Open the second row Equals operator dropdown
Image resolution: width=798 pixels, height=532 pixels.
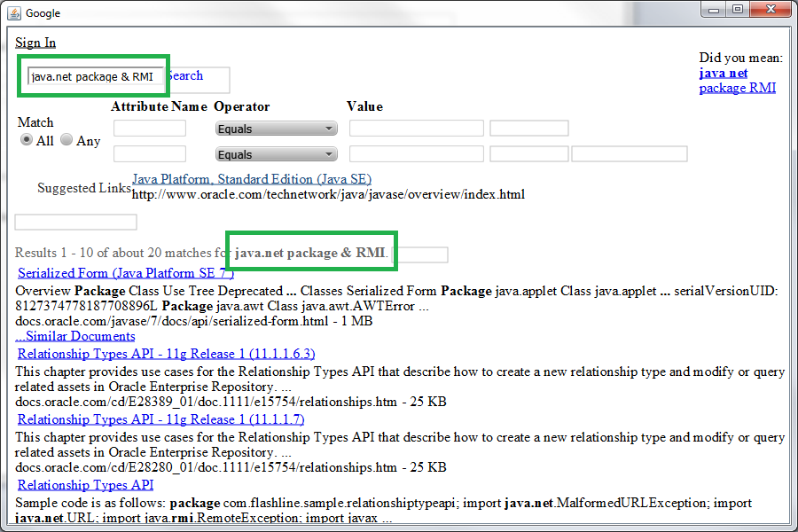click(x=277, y=154)
